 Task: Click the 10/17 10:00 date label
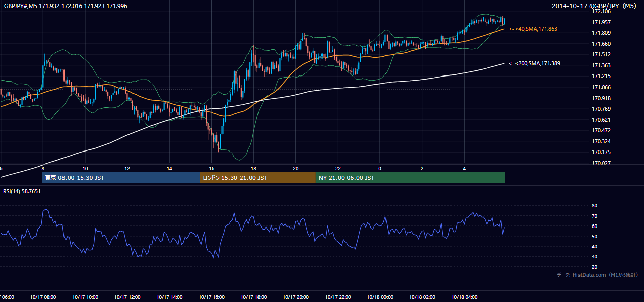85,297
